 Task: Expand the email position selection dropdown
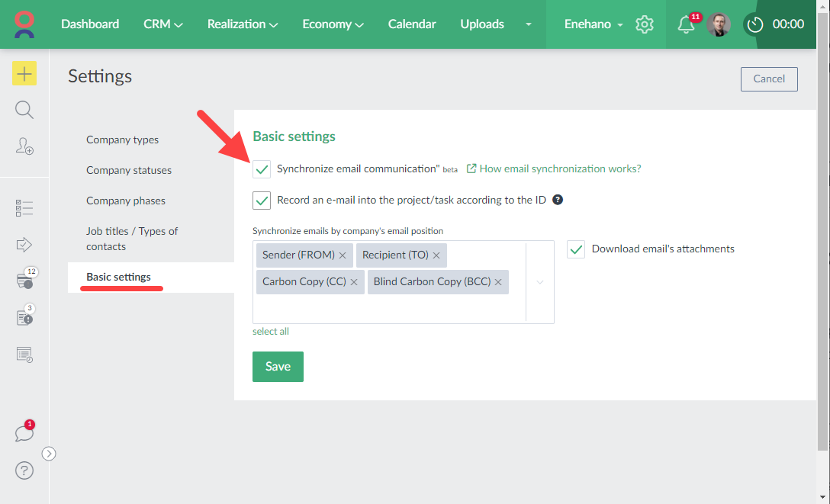click(x=540, y=281)
